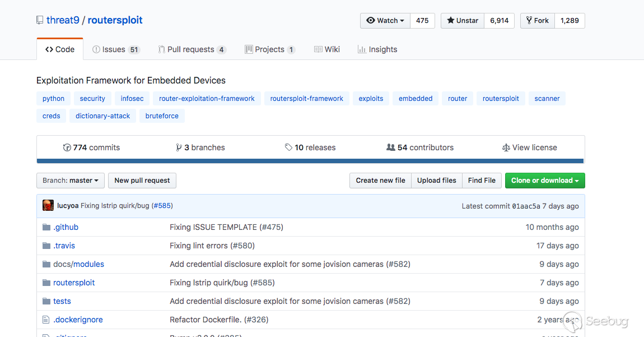Open the Watch notifications dropdown
This screenshot has height=337, width=644.
coord(385,21)
